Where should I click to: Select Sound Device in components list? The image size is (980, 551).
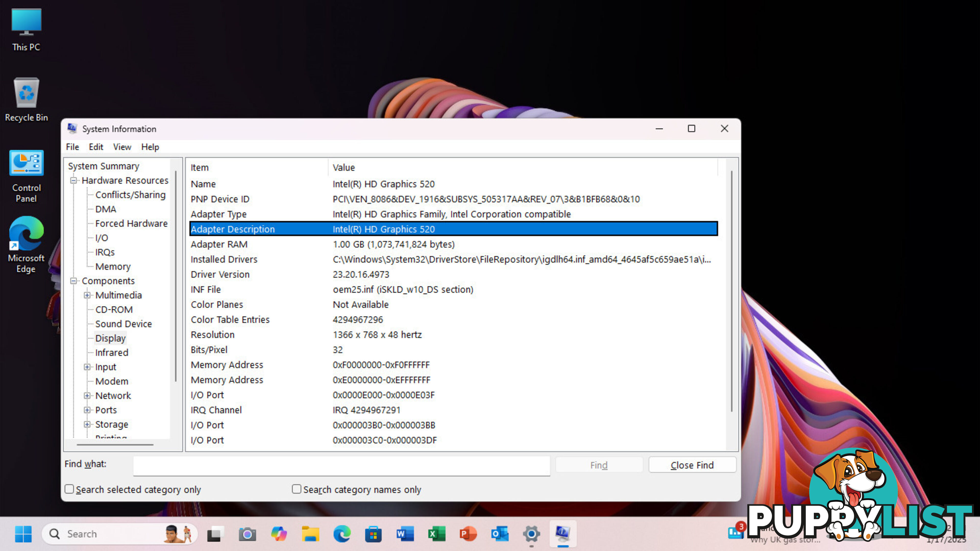coord(123,324)
